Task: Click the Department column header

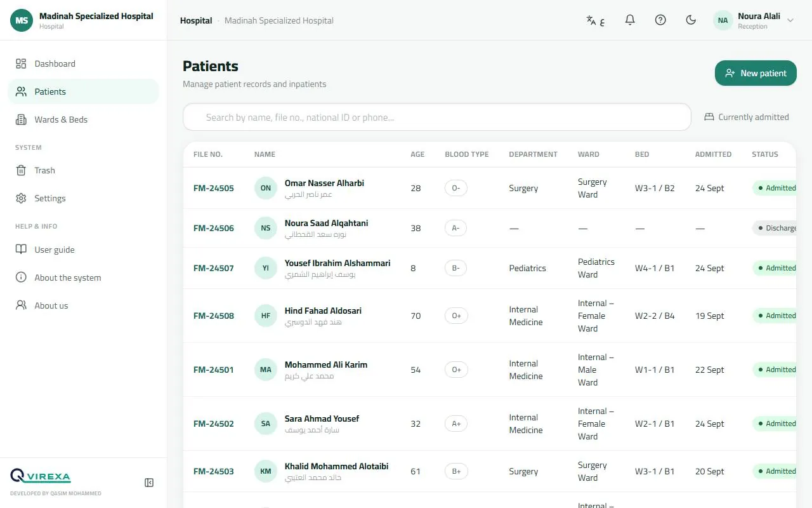Action: [x=533, y=154]
